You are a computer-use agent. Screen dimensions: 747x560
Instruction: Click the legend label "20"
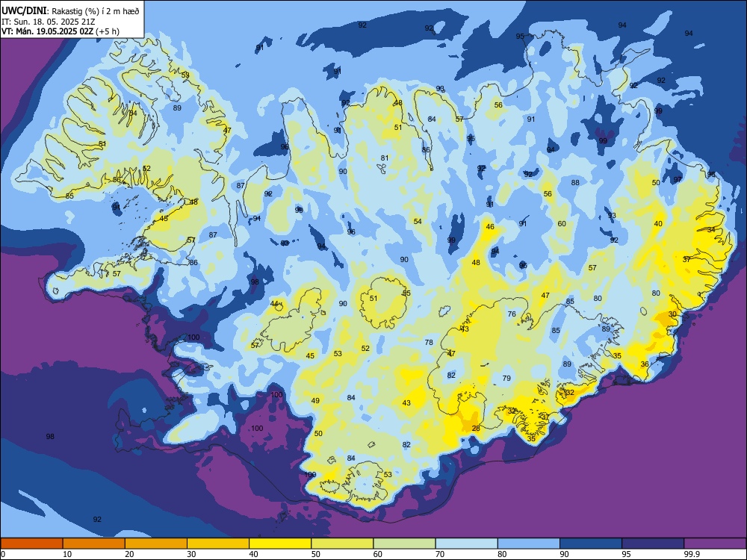point(129,554)
